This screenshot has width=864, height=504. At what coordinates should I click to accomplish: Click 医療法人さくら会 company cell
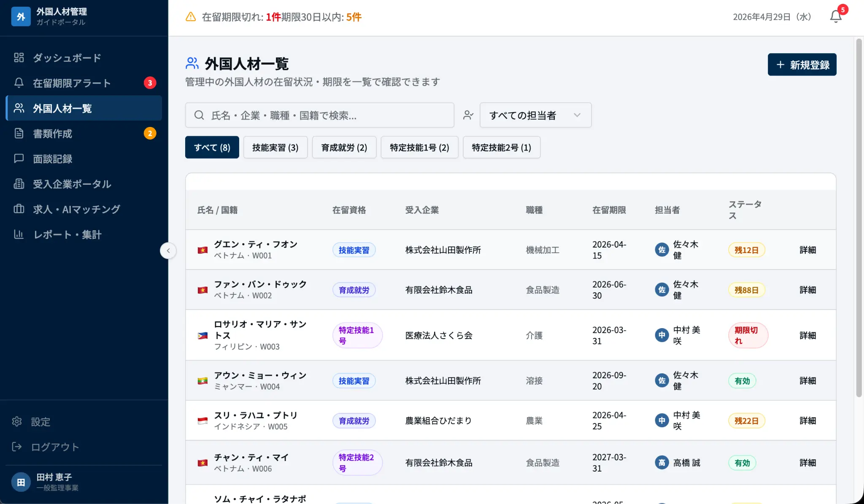439,336
